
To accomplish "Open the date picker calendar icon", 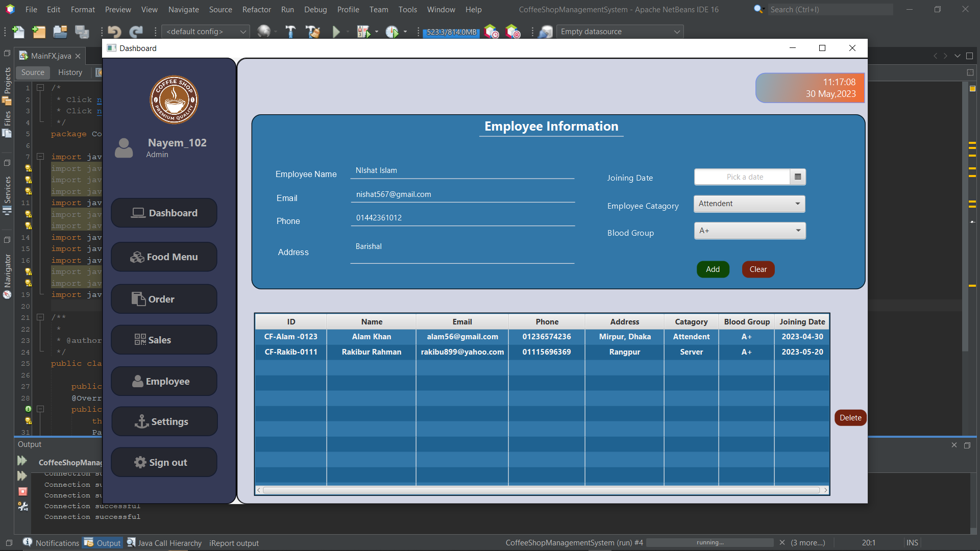I will [798, 177].
